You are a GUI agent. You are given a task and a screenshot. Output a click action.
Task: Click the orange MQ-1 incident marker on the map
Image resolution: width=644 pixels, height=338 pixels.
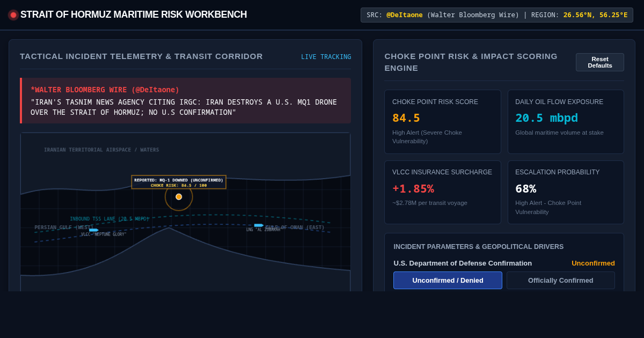tap(179, 197)
